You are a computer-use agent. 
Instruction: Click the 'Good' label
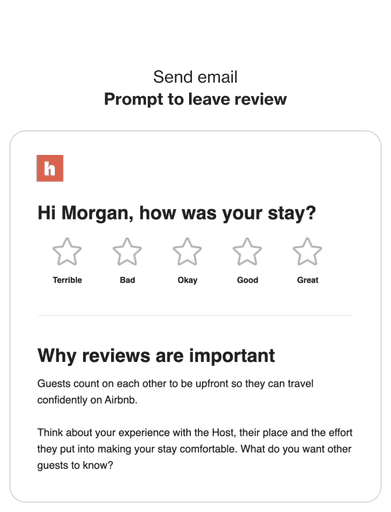coord(247,280)
